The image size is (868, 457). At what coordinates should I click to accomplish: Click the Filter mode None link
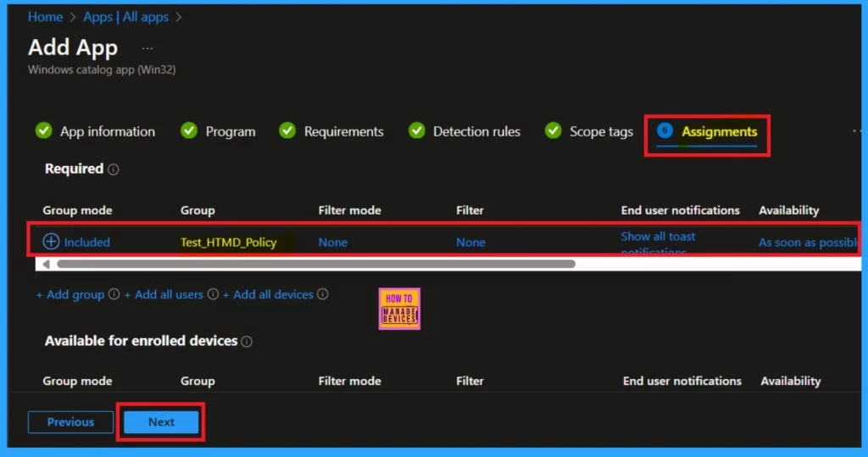tap(333, 242)
